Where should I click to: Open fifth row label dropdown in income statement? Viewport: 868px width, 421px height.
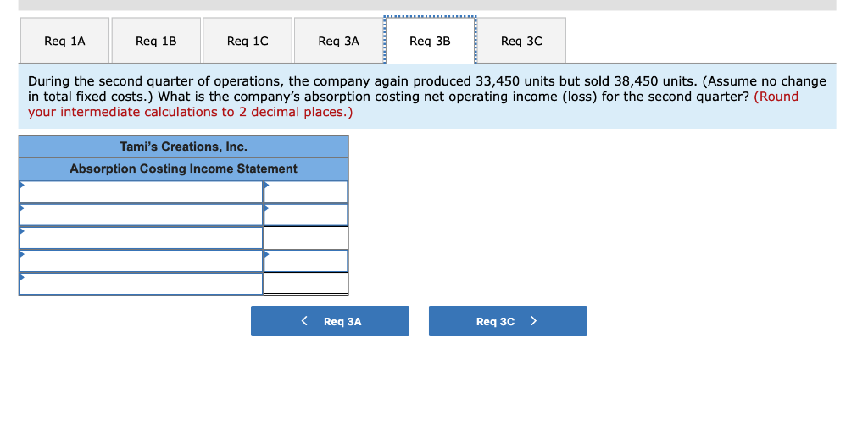(142, 284)
